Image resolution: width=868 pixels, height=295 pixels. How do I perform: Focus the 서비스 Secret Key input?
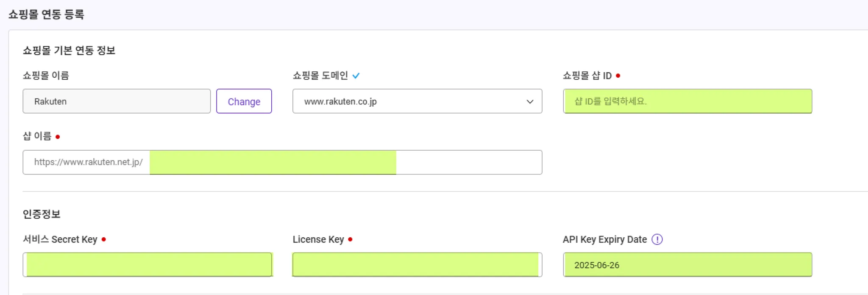click(x=147, y=265)
